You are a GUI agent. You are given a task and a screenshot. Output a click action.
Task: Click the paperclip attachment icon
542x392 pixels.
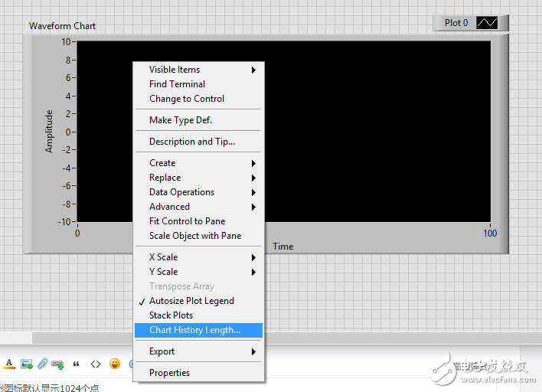[42, 364]
